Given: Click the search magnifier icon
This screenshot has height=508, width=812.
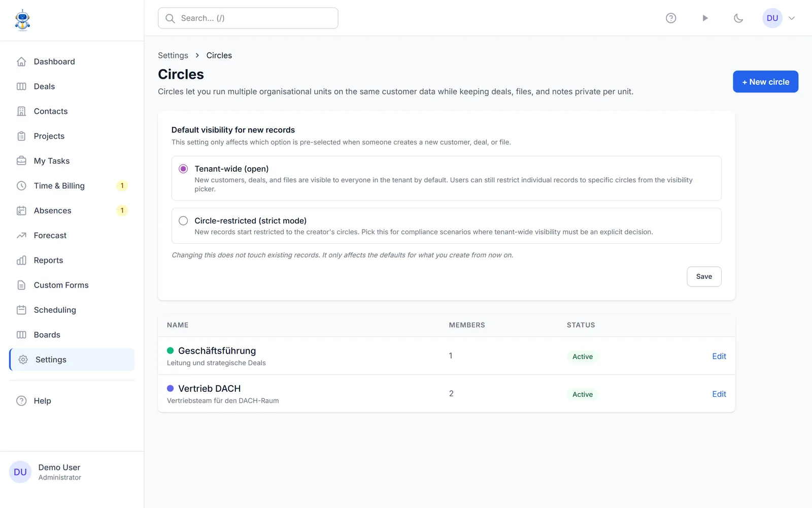Looking at the screenshot, I should click(x=171, y=18).
